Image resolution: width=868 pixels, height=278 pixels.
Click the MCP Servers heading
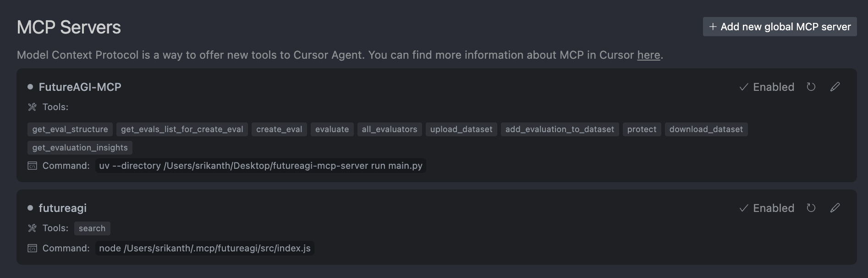tap(69, 28)
